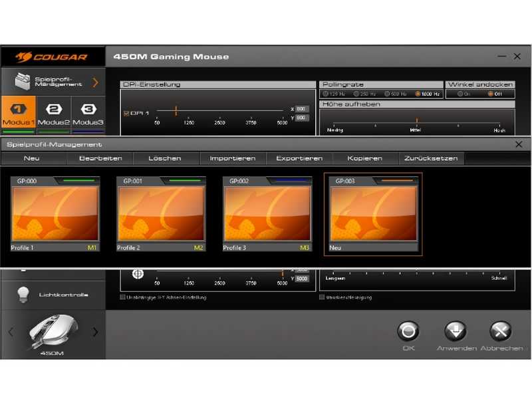This screenshot has width=532, height=399.
Task: Click the DPI 1 X value field
Action: (x=302, y=109)
